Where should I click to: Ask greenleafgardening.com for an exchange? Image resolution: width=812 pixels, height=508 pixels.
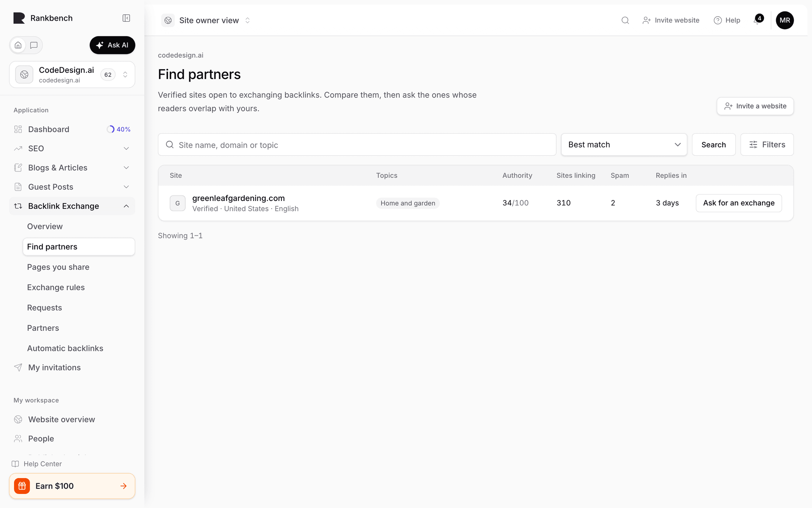coord(739,203)
